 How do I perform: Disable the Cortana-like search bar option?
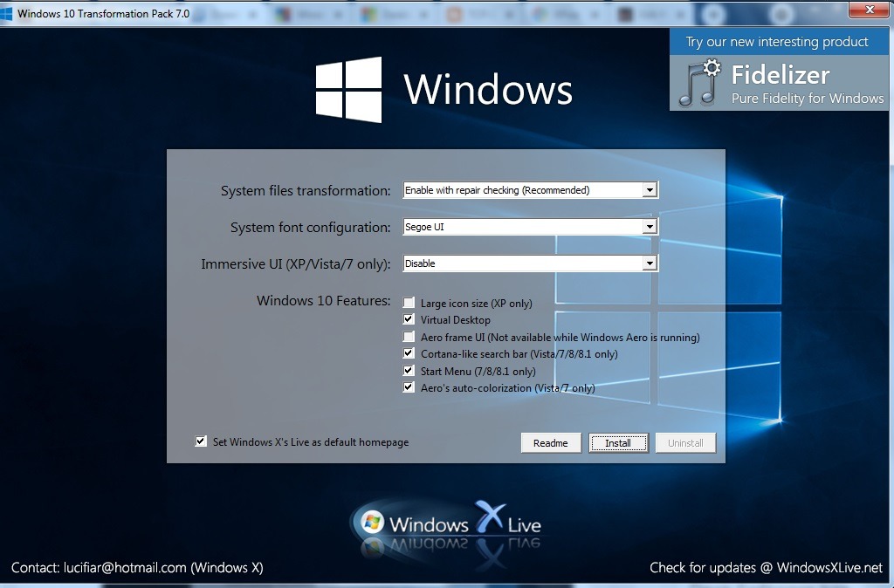point(409,353)
